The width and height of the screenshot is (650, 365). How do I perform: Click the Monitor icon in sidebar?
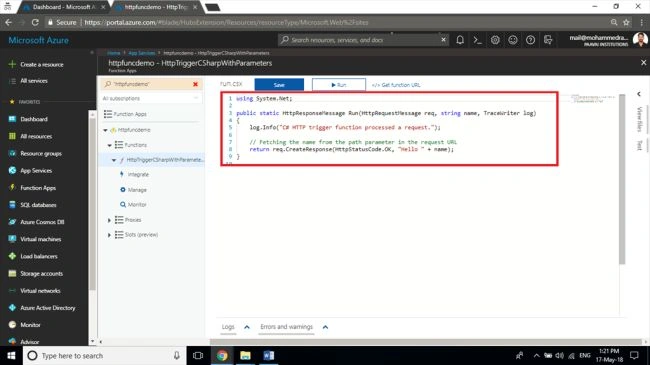point(12,325)
